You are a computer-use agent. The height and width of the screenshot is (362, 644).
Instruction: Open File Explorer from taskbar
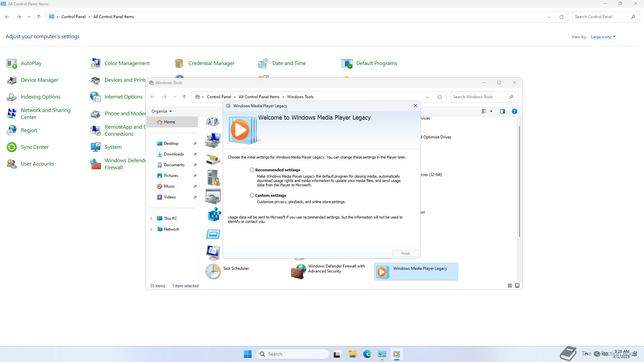pos(352,354)
